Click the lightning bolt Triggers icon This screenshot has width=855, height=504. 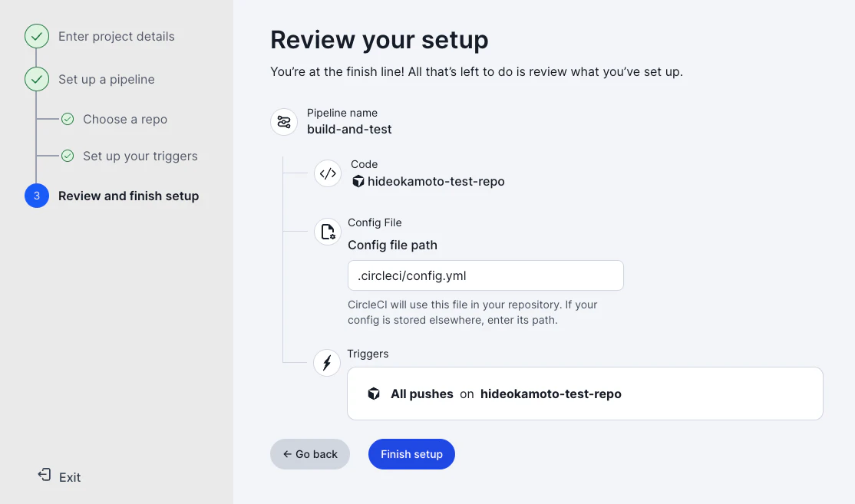(327, 363)
